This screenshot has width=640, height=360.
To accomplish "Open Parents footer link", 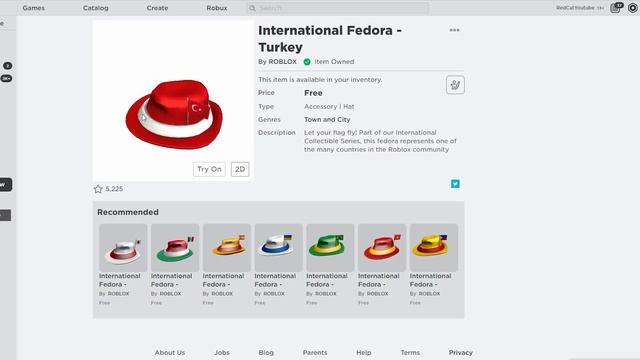I will (315, 352).
